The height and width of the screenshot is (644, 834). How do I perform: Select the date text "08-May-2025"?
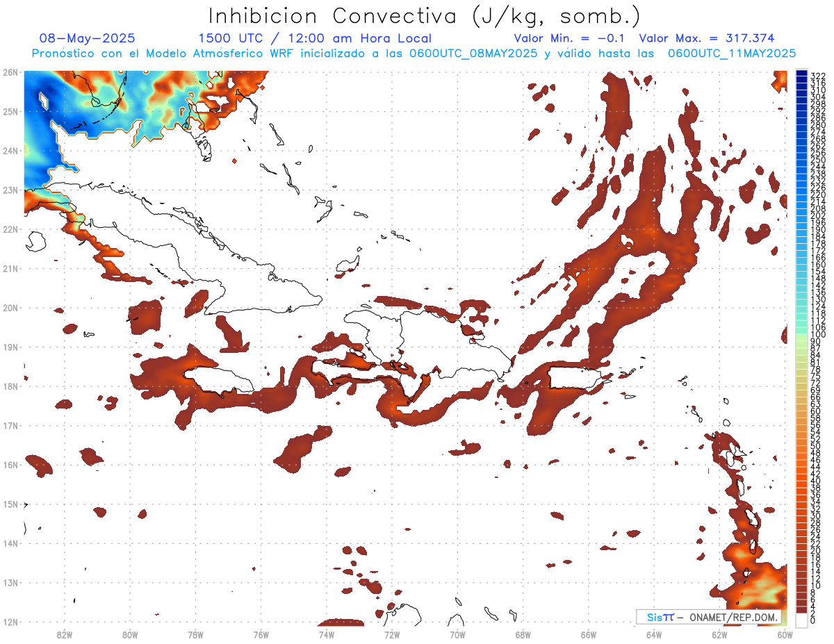pyautogui.click(x=88, y=39)
